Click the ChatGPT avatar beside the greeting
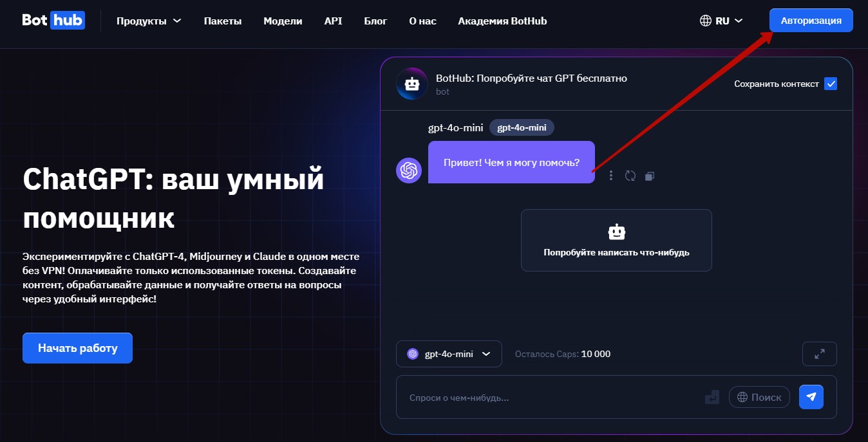 click(409, 170)
